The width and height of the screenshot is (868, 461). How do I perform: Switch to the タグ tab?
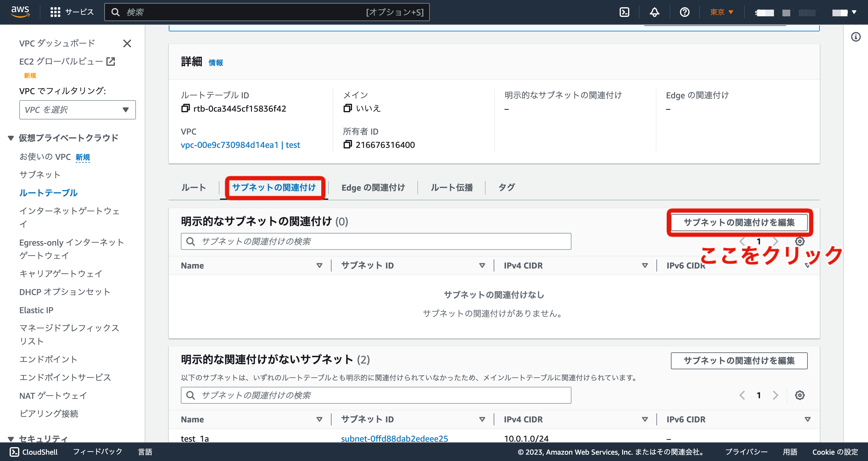(506, 187)
